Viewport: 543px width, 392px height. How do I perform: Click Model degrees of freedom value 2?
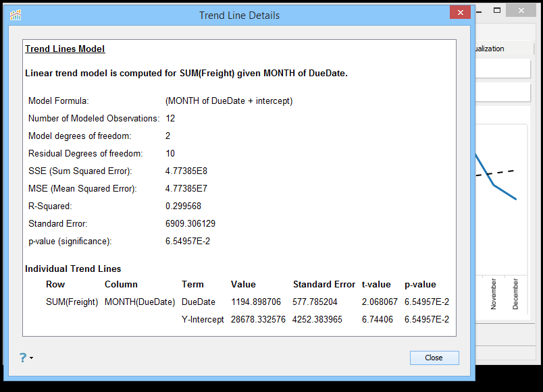click(x=168, y=136)
